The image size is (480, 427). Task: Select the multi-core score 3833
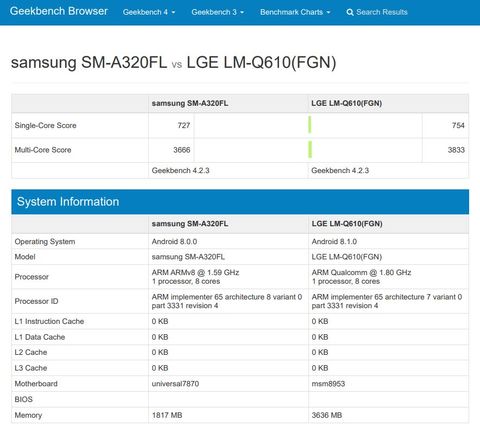click(x=456, y=150)
